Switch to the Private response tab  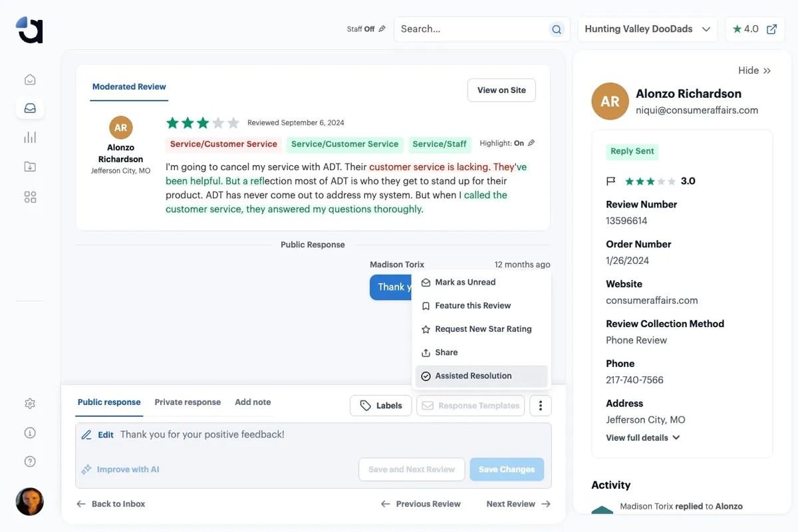tap(188, 402)
